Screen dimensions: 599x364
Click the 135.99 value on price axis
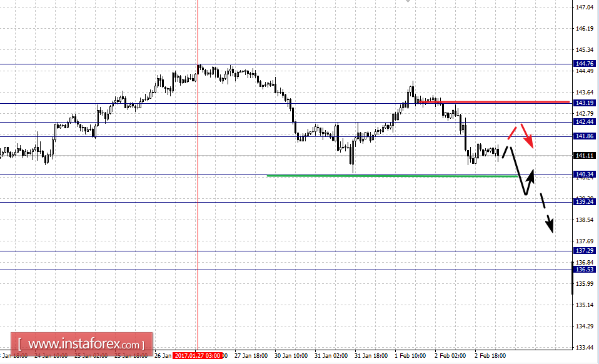tap(585, 284)
